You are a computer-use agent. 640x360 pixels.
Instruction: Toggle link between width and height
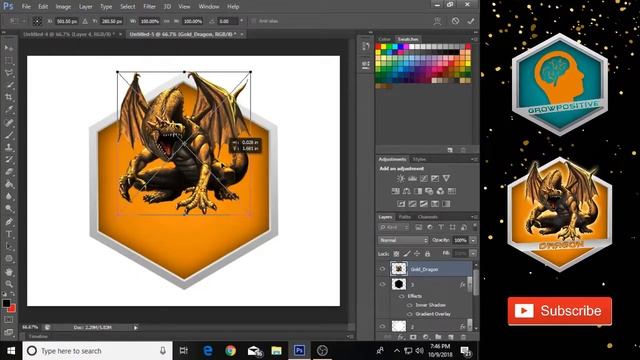click(167, 21)
